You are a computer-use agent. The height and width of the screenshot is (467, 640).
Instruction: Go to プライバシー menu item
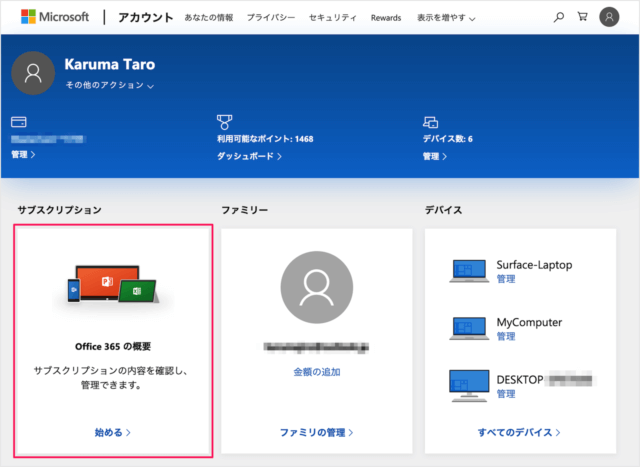tap(271, 18)
